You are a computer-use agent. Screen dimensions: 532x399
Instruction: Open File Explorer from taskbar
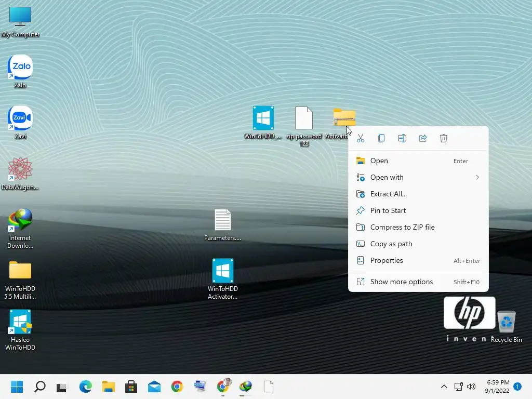(x=108, y=387)
